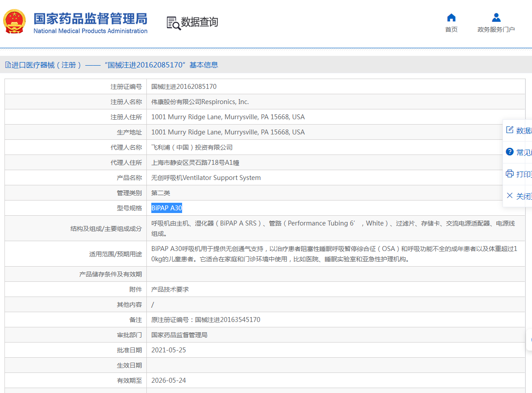
Task: Click the 注册证编号 row label
Action: (x=126, y=87)
